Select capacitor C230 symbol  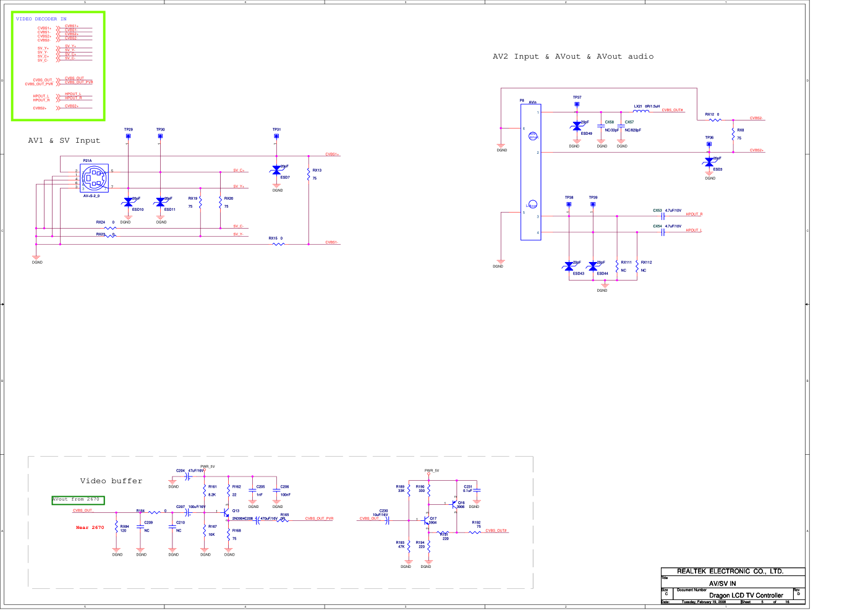click(388, 521)
